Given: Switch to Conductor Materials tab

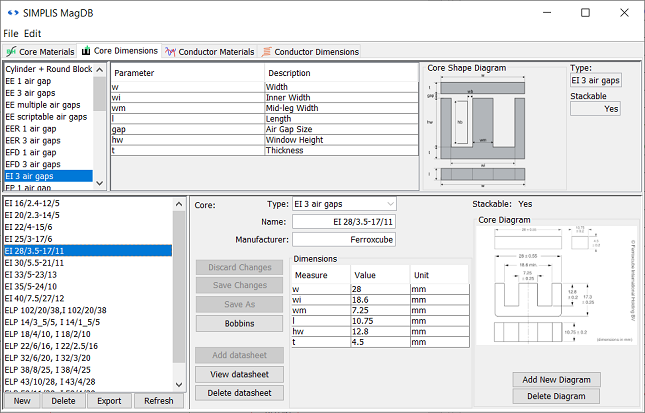Looking at the screenshot, I should click(209, 51).
